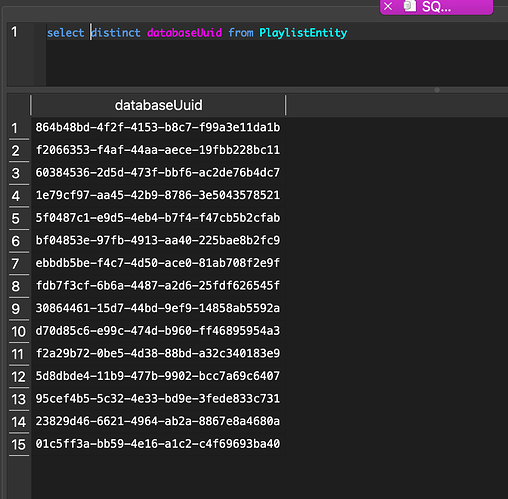The width and height of the screenshot is (508, 499).
Task: Click the databaseUuid column header
Action: click(x=158, y=105)
